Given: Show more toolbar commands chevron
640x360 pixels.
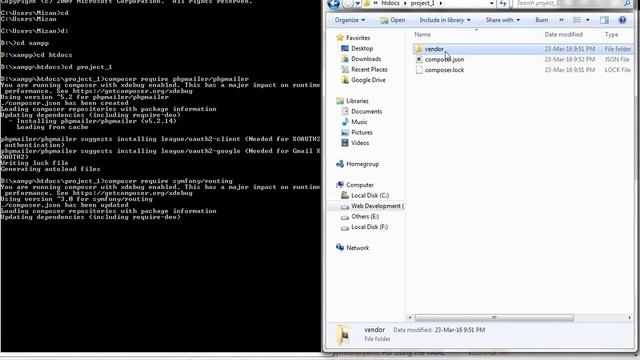Looking at the screenshot, I should click(561, 20).
